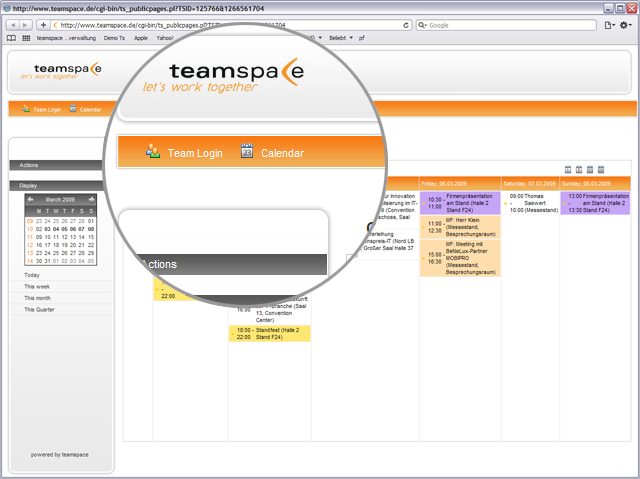
Task: Click the Sunday, 08.03.2009 column header
Action: 595,183
